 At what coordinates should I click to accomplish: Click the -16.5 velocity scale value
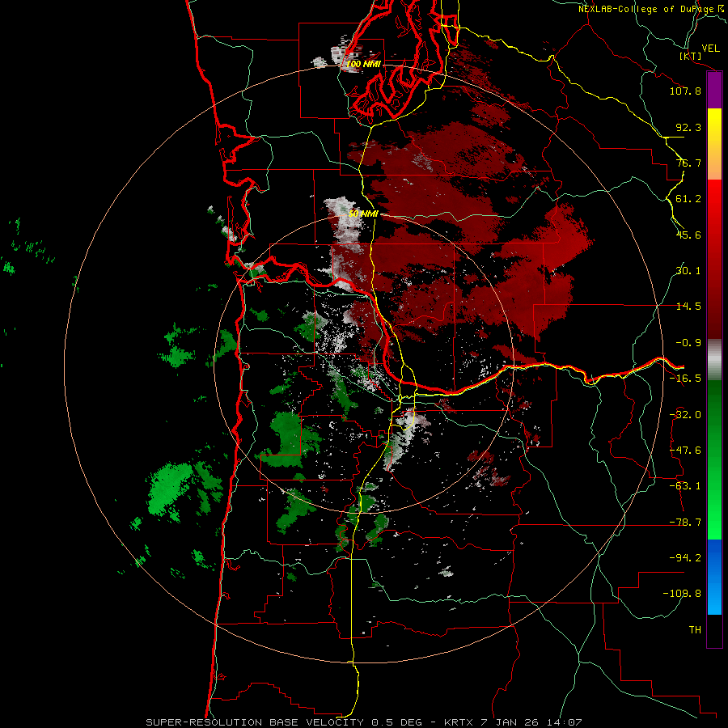click(685, 379)
